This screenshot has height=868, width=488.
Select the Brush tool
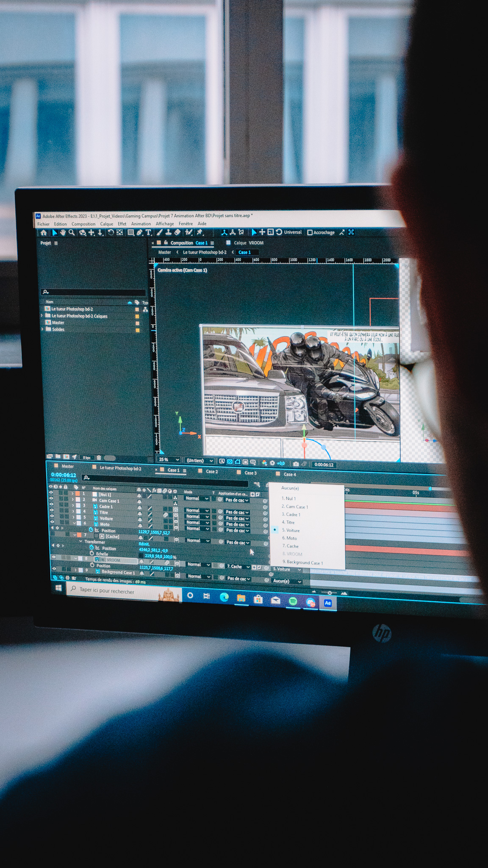tap(159, 232)
